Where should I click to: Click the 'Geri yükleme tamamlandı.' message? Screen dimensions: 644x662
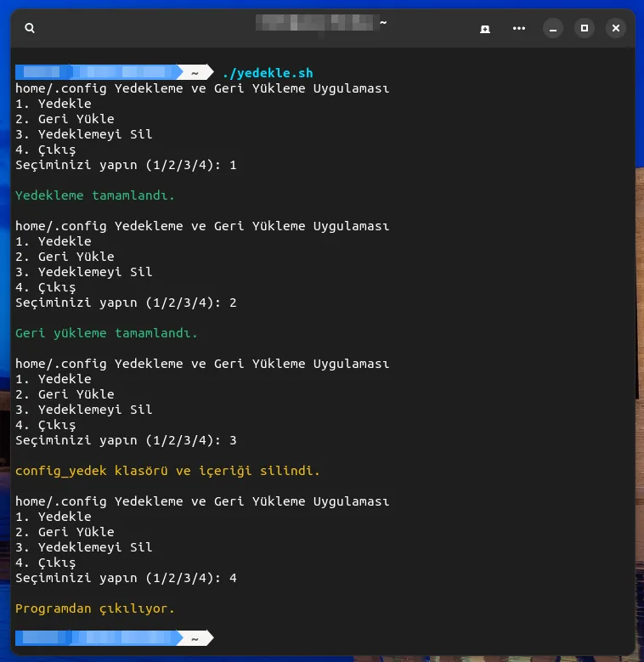point(106,333)
